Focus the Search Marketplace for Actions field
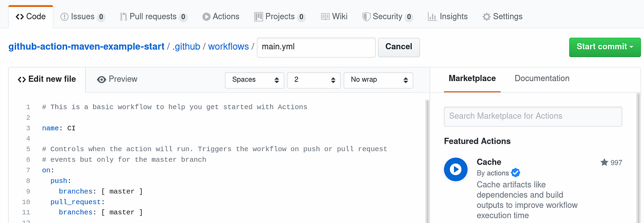Screen dimensions: 644x223 (533, 116)
